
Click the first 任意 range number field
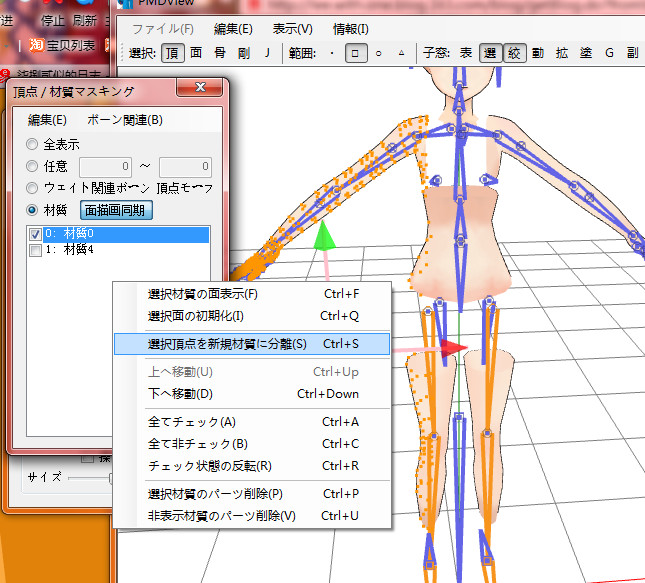105,166
